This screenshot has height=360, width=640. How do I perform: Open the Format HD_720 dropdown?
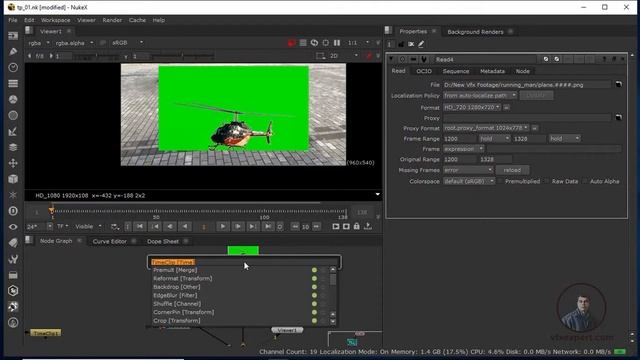coord(472,107)
